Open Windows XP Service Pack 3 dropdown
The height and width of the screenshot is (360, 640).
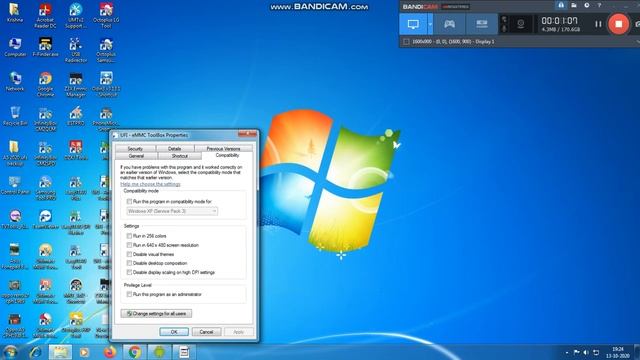172,211
